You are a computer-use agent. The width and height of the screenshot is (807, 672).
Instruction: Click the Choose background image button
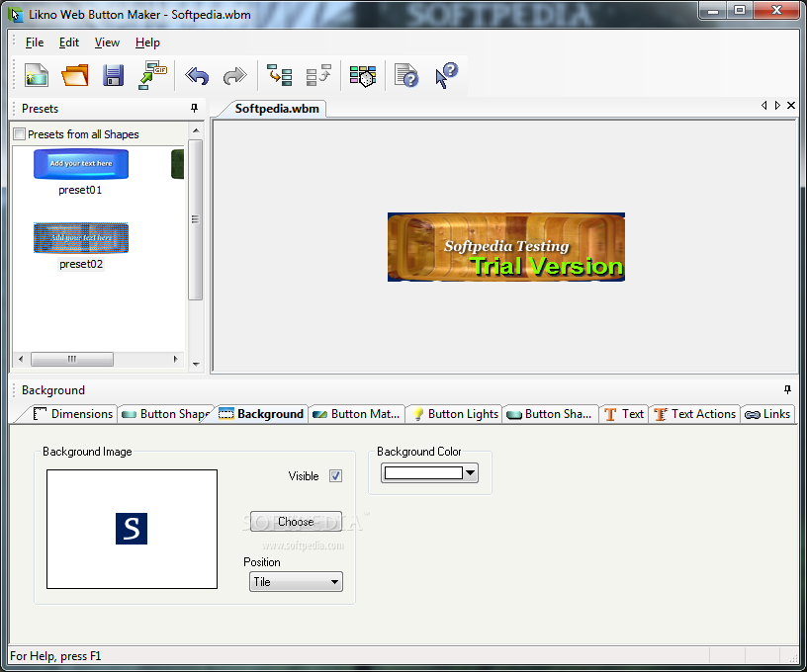296,522
